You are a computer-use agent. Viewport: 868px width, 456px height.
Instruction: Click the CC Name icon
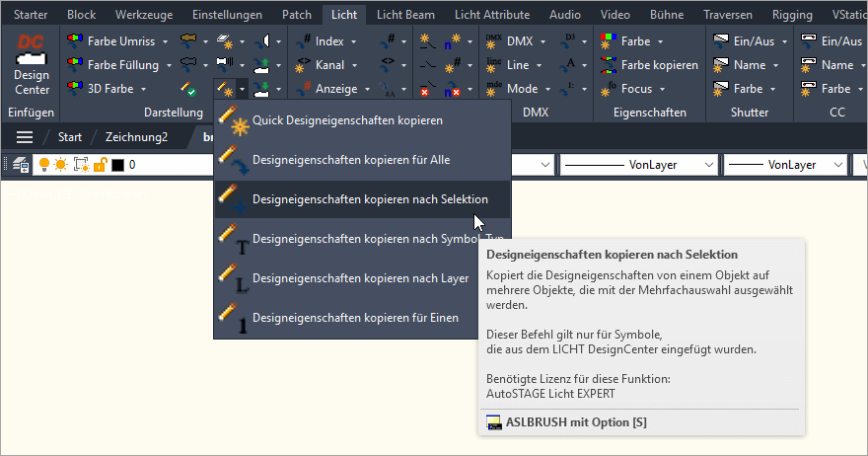[809, 65]
